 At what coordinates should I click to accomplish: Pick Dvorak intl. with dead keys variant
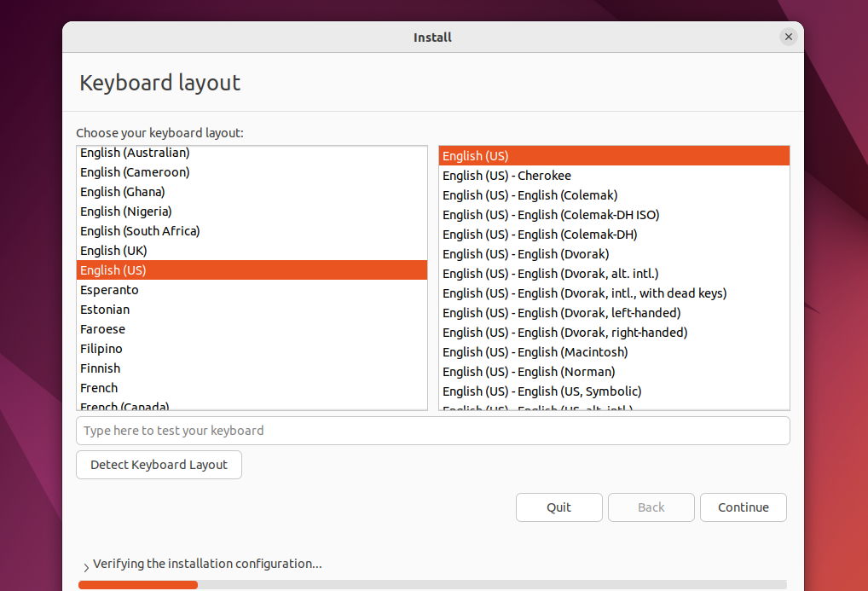(614, 293)
